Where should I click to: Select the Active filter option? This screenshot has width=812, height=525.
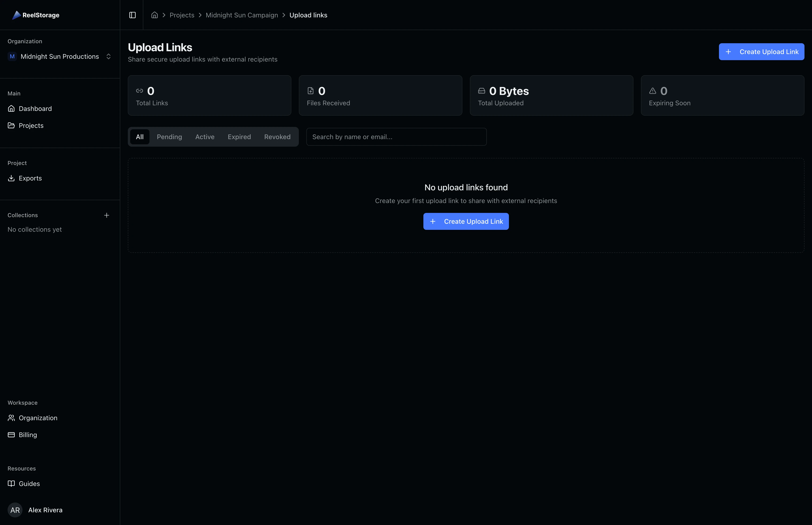click(x=205, y=137)
